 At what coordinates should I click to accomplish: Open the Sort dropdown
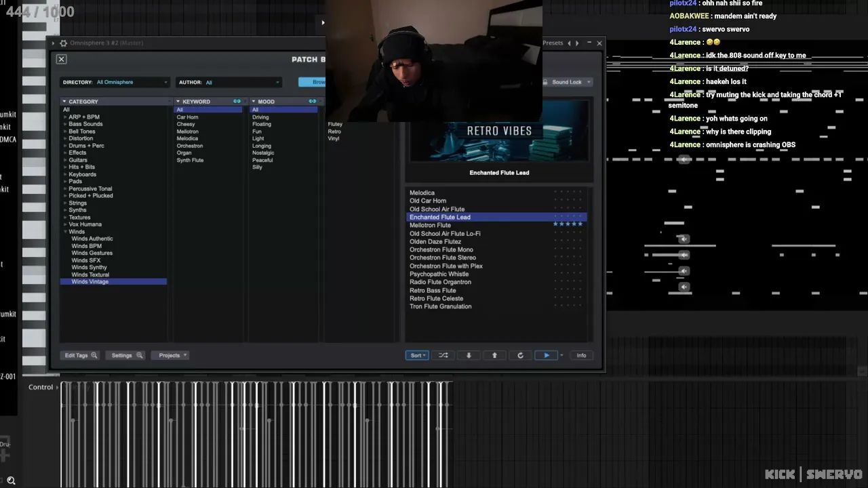417,355
